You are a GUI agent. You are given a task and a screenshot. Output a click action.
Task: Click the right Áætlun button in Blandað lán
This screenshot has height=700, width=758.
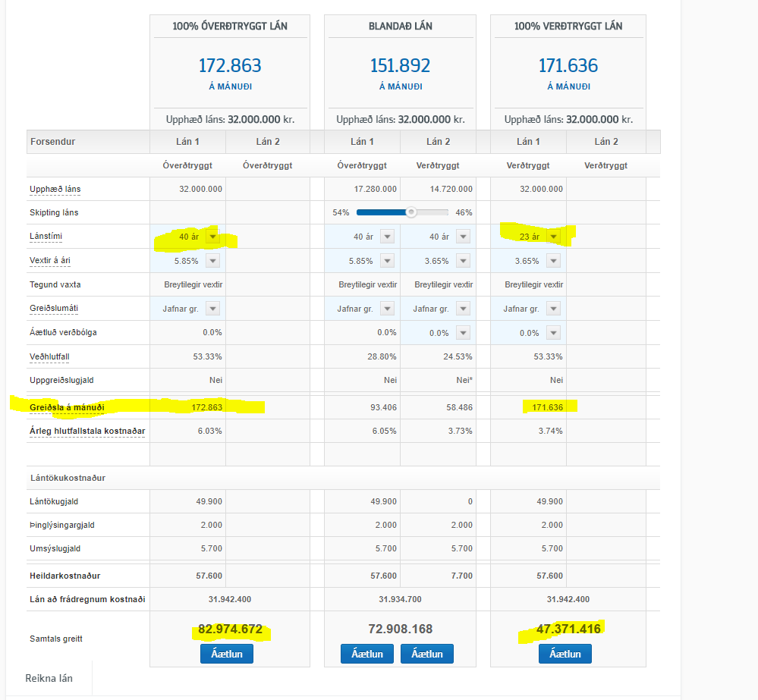(426, 654)
